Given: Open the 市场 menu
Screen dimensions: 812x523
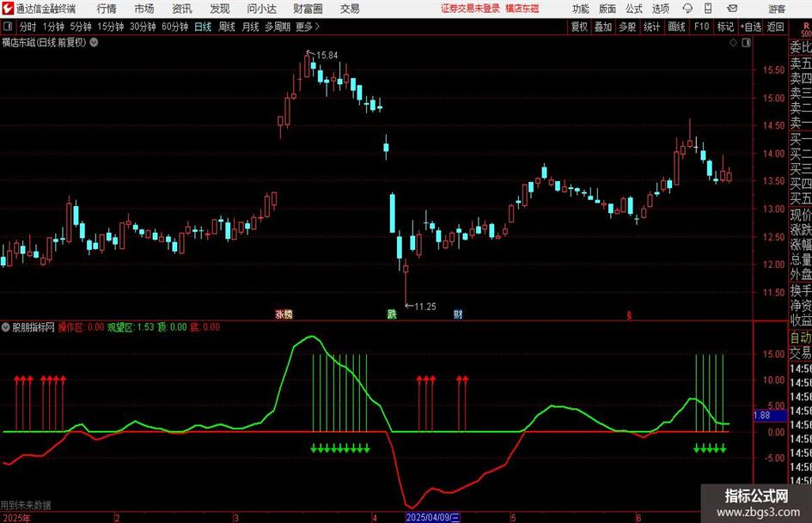Looking at the screenshot, I should (x=144, y=9).
